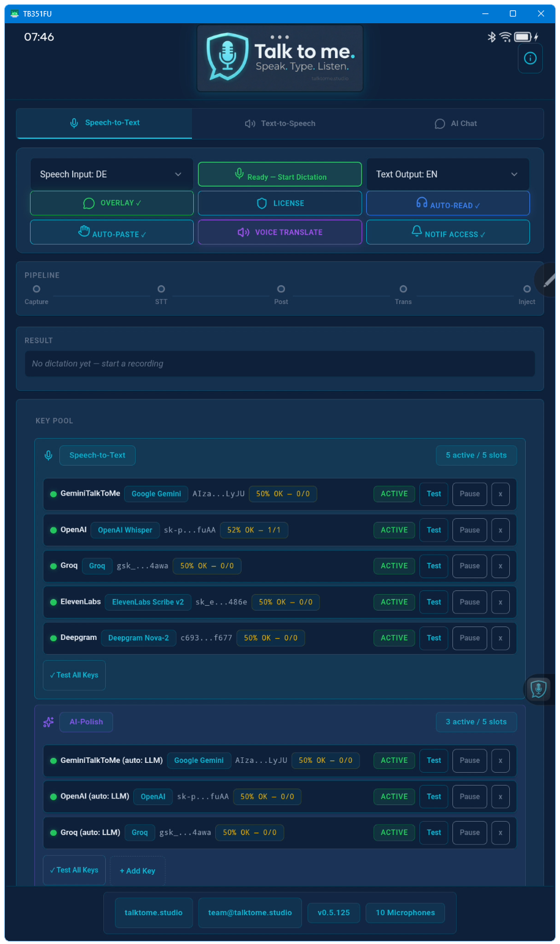Pause the GeminiTalkToMe speech key

[x=470, y=494]
